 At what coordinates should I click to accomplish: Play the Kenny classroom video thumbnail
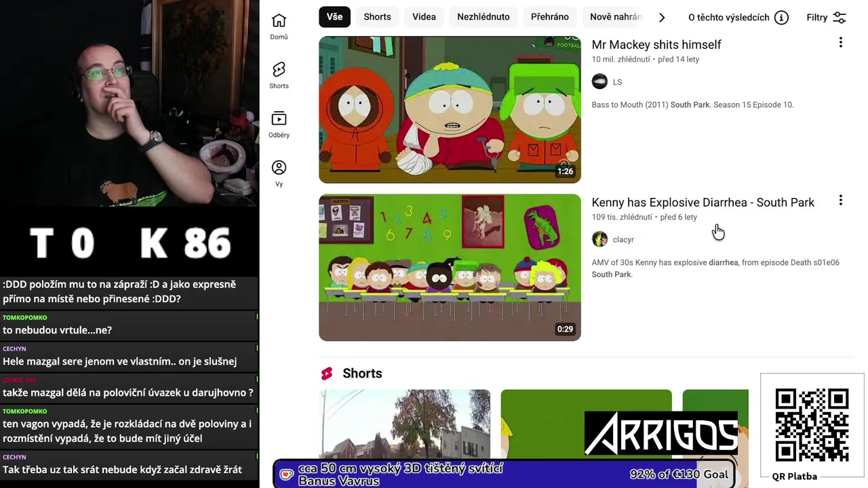(x=450, y=267)
